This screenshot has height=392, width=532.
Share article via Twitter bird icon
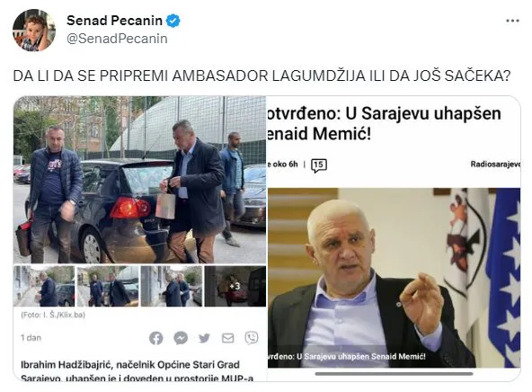pos(204,338)
